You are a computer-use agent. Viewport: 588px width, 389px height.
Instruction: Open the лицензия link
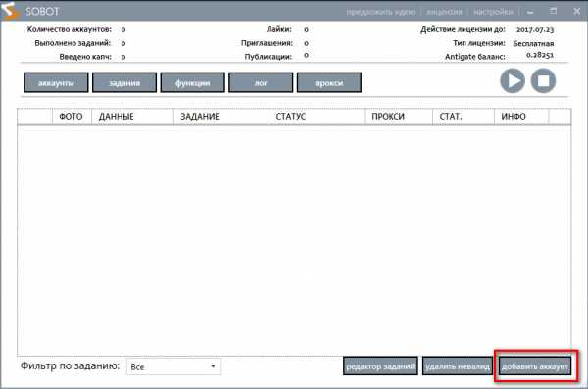444,12
